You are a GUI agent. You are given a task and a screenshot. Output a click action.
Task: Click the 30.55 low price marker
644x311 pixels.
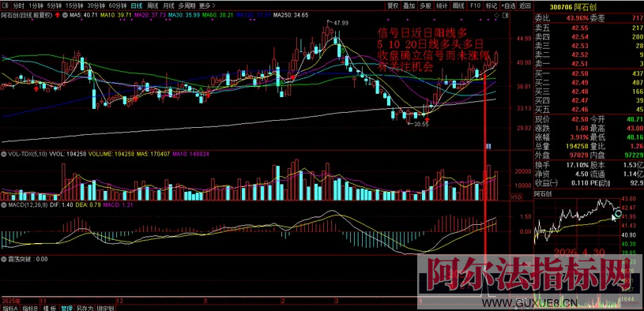pos(421,123)
